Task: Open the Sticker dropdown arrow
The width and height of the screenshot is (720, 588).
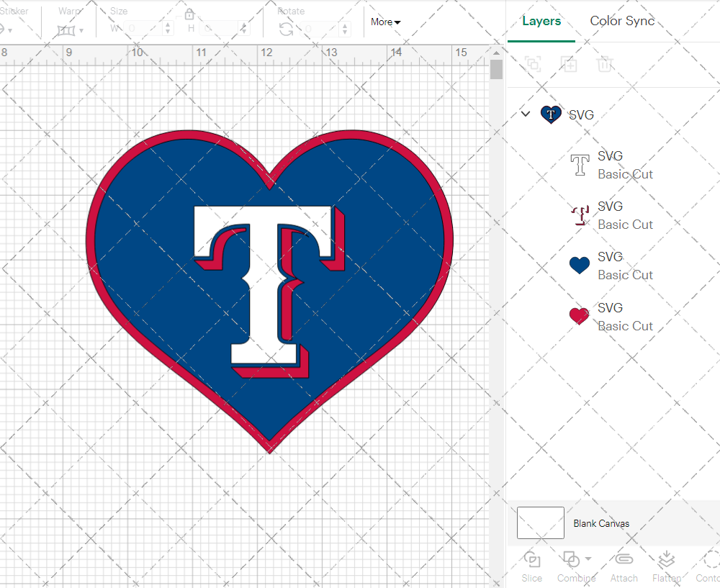Action: coord(9,31)
